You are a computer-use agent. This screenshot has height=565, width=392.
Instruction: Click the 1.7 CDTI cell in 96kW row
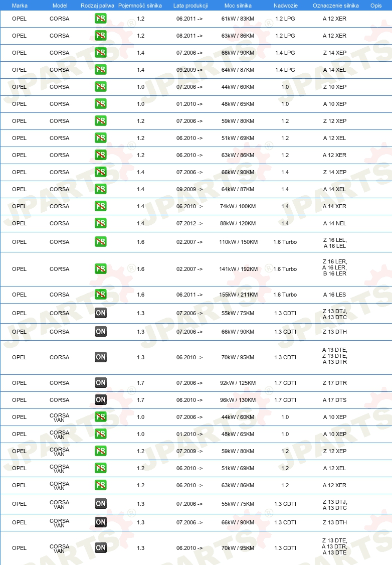pos(285,400)
